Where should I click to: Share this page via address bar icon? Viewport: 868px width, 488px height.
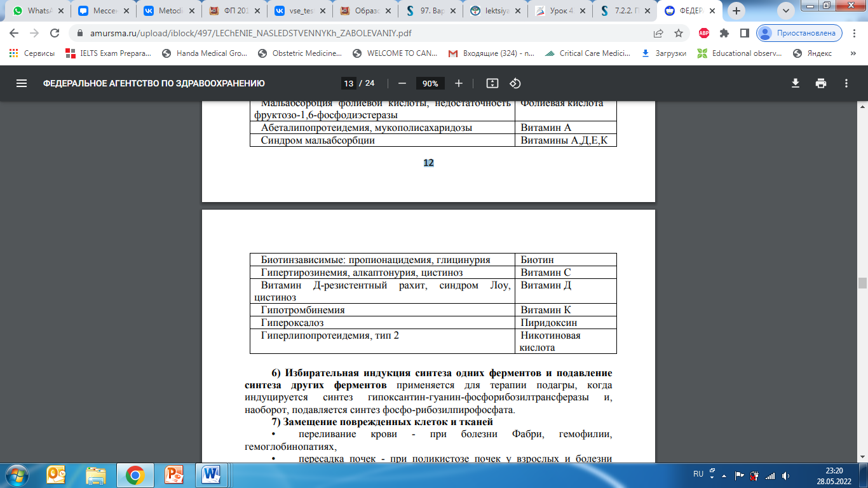pos(658,33)
